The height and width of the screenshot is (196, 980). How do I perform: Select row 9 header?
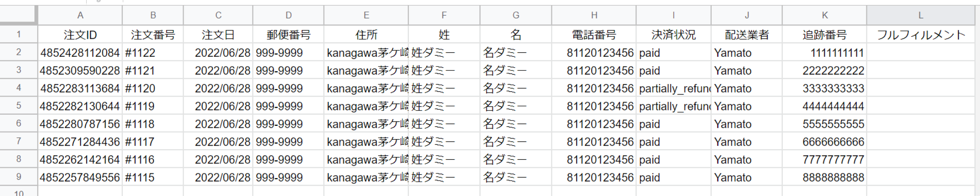18,177
